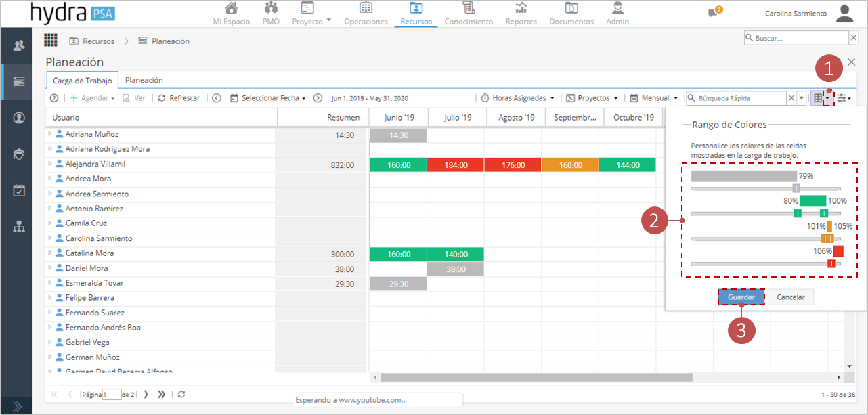Open the Reportes chart icon
This screenshot has width=868, height=415.
click(x=521, y=8)
